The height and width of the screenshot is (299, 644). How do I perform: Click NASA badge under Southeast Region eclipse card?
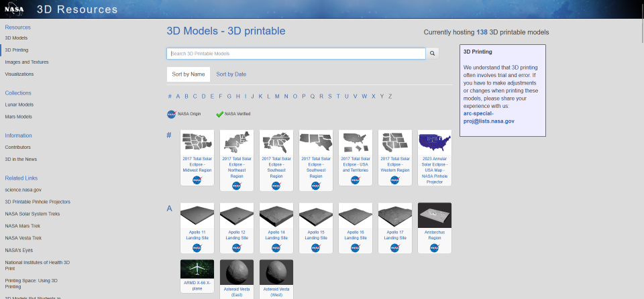(x=276, y=186)
